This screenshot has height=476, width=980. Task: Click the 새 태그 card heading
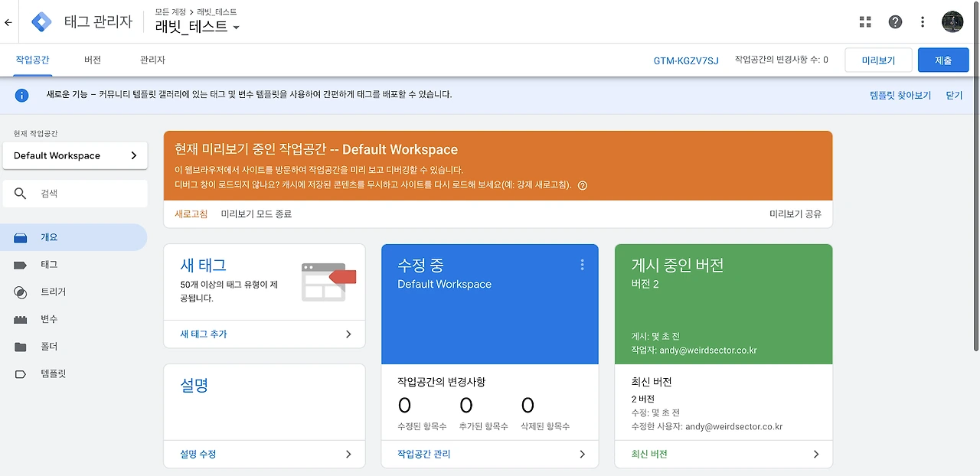click(203, 266)
